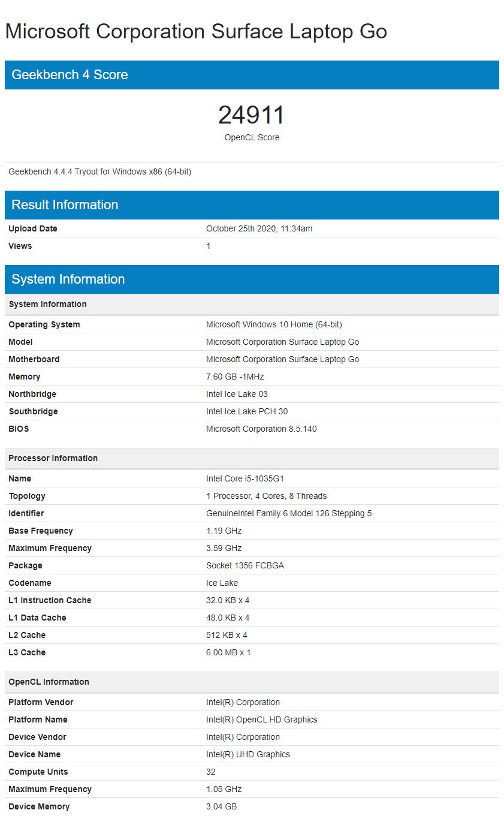The width and height of the screenshot is (504, 822).
Task: Click the Device Vendor label
Action: click(x=37, y=737)
